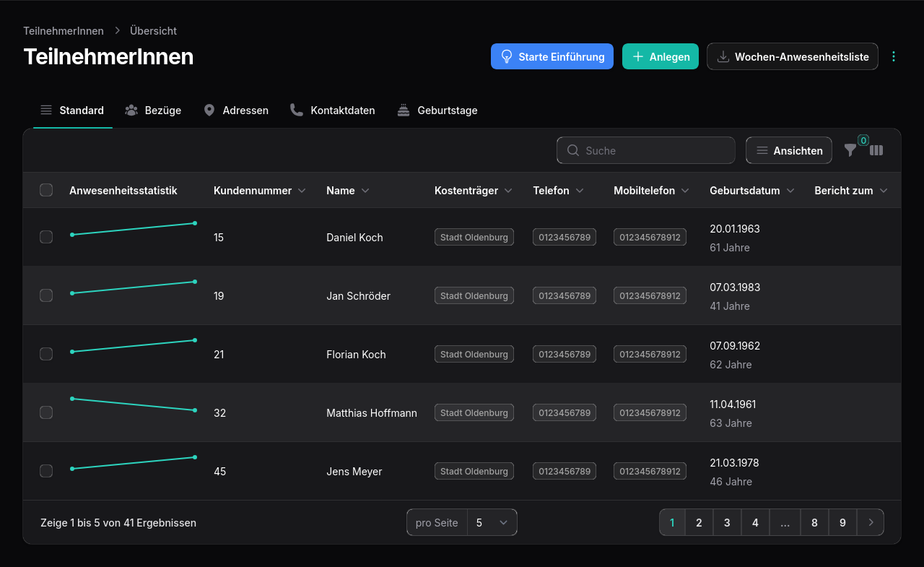
Task: Select the checkbox for Jens Meyer
Action: 46,471
